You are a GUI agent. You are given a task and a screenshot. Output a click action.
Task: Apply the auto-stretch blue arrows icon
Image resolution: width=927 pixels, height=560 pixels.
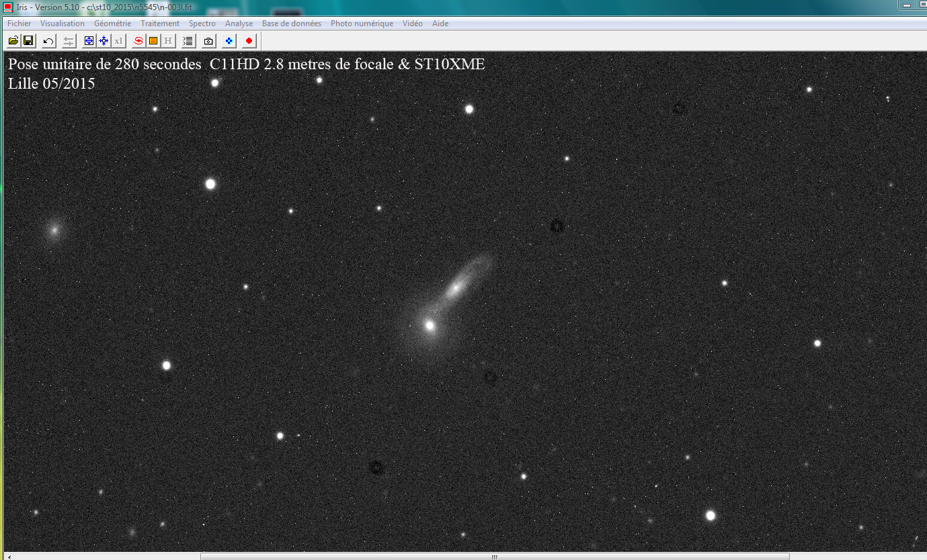(x=104, y=40)
